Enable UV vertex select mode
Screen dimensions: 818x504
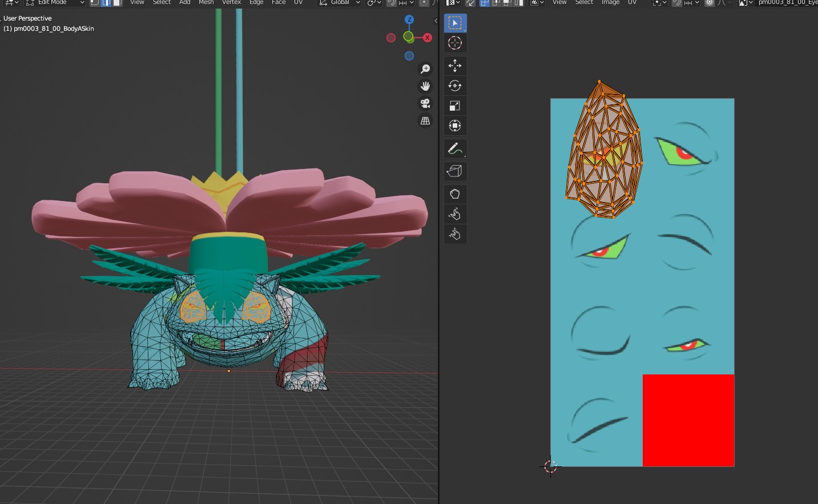pyautogui.click(x=485, y=2)
